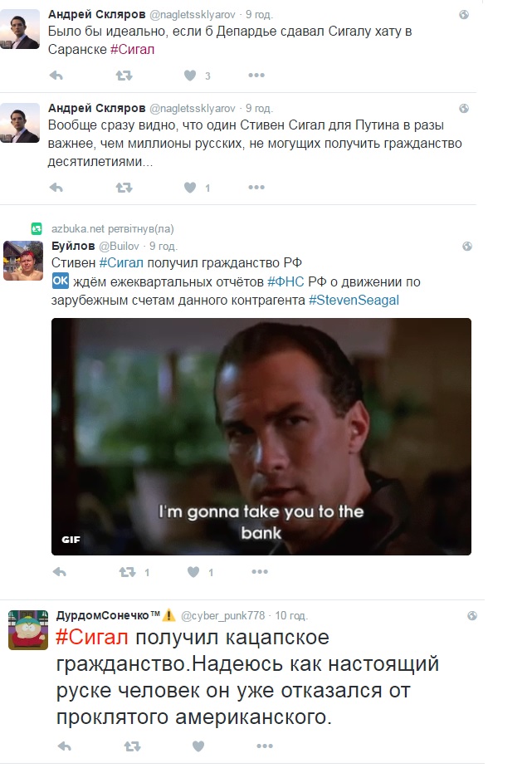Open ДурдомСонечко profile avatar

coord(28,630)
